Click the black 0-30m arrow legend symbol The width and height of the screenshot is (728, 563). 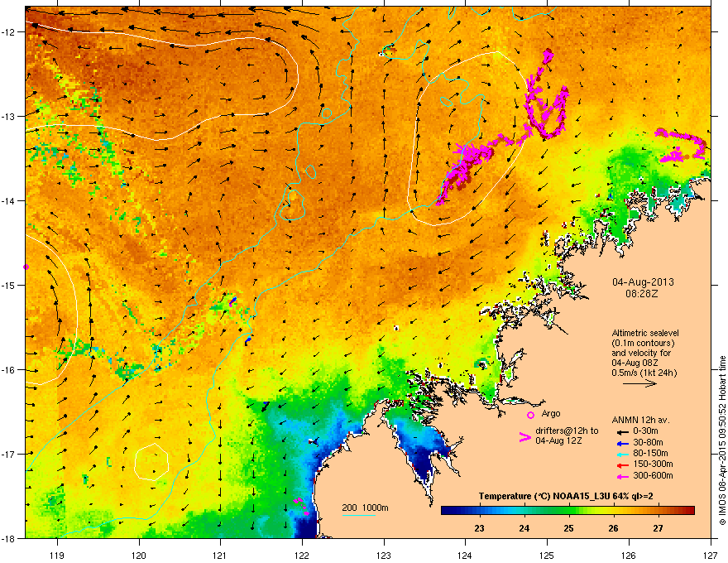pos(621,431)
